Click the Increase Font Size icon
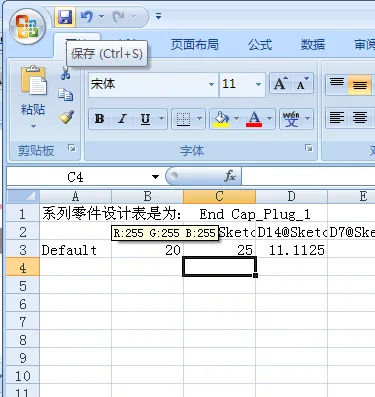Image resolution: width=375 pixels, height=397 pixels. 280,84
